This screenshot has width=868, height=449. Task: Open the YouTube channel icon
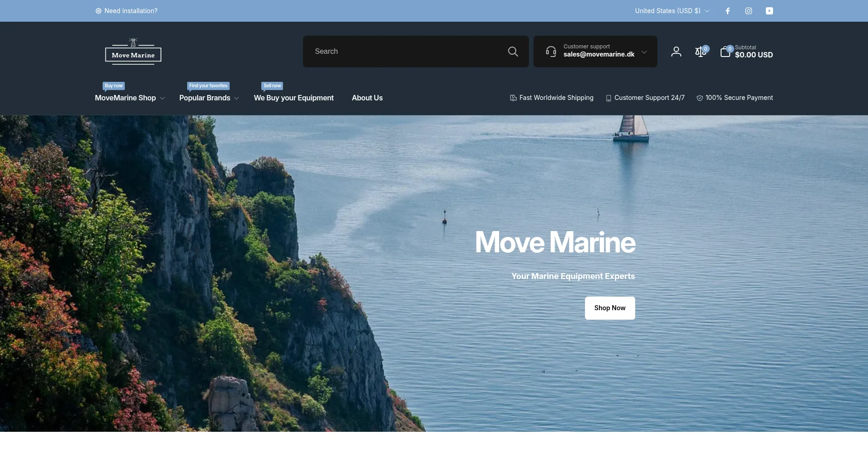(769, 10)
